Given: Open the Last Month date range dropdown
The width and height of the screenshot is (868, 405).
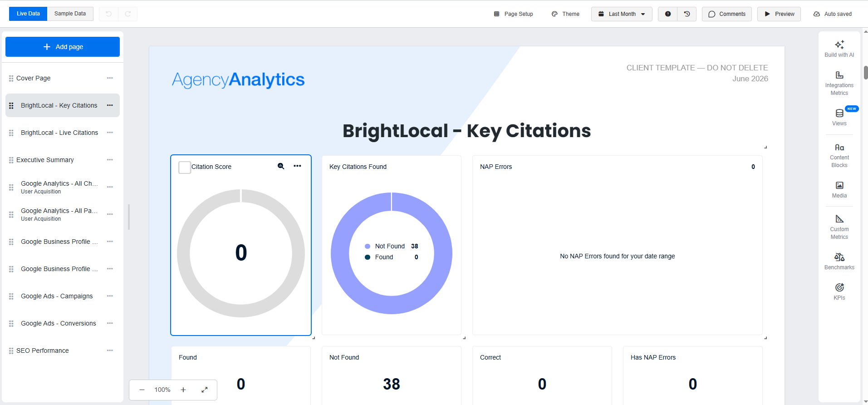Looking at the screenshot, I should click(622, 14).
